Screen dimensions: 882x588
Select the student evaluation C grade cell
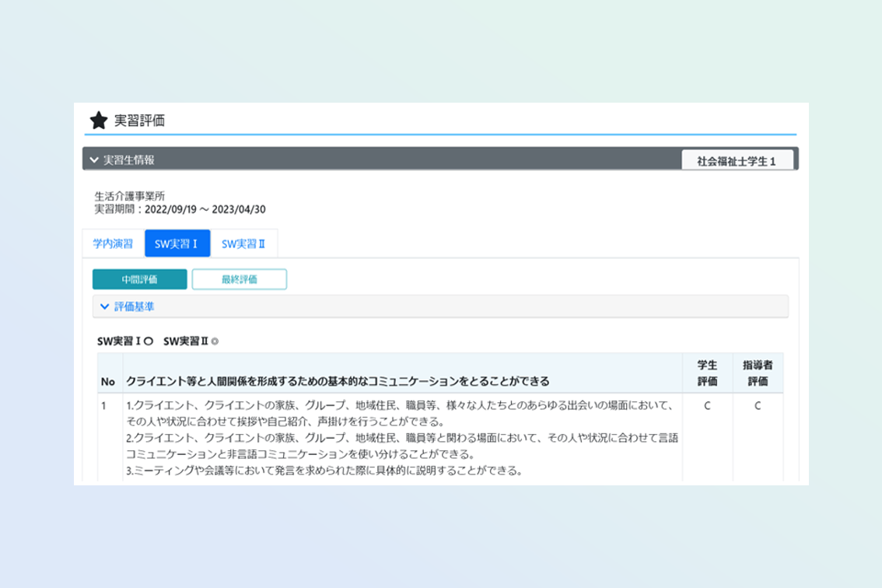point(706,406)
